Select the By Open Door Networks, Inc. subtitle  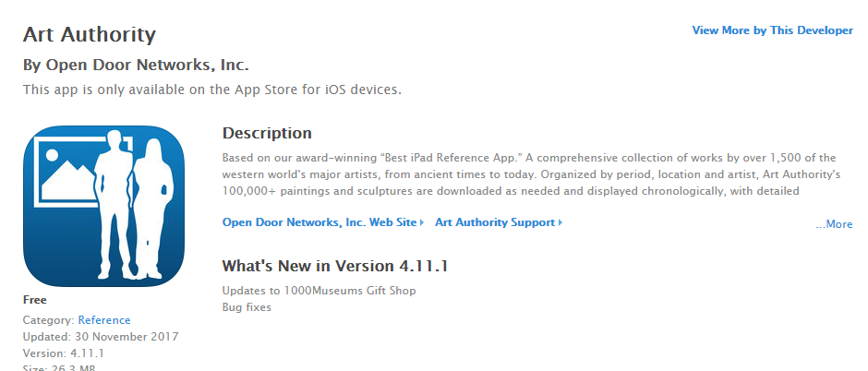tap(136, 66)
